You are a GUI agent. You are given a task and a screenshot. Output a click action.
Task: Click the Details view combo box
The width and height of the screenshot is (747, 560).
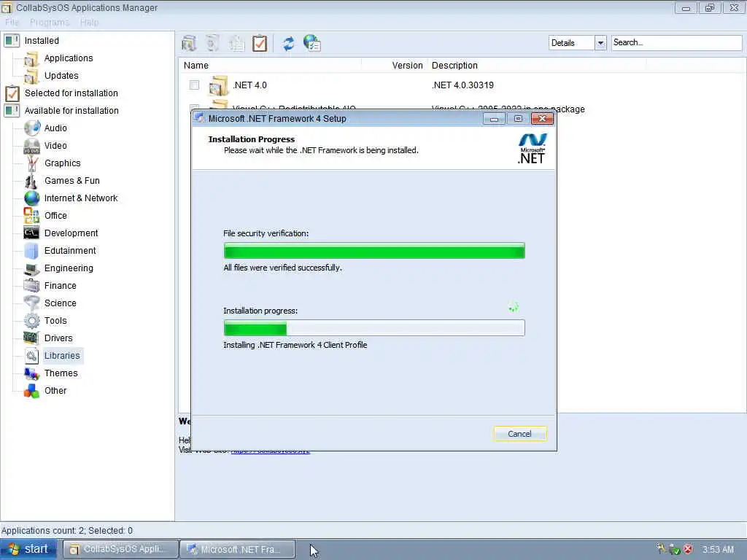578,43
